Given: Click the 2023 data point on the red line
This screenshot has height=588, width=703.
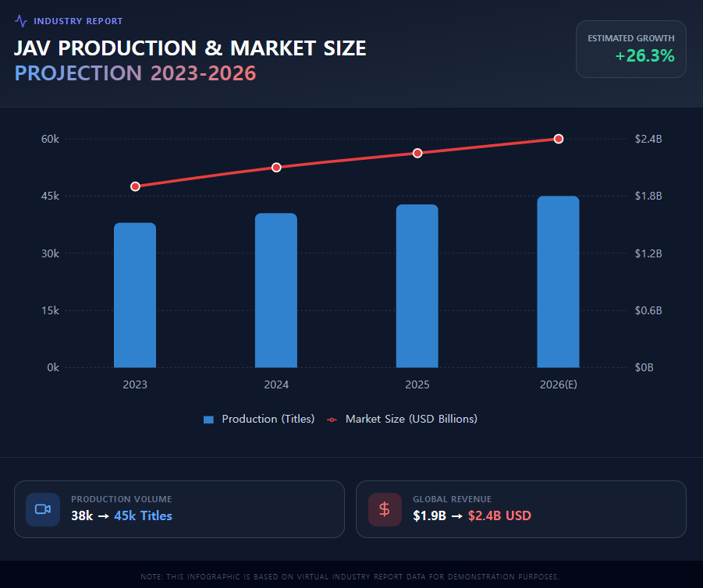Looking at the screenshot, I should pyautogui.click(x=135, y=186).
